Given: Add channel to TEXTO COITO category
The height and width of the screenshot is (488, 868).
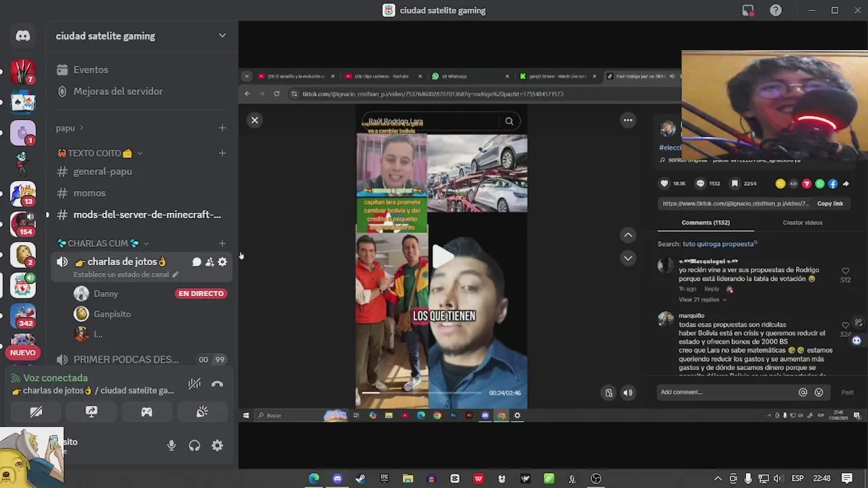Looking at the screenshot, I should point(222,153).
